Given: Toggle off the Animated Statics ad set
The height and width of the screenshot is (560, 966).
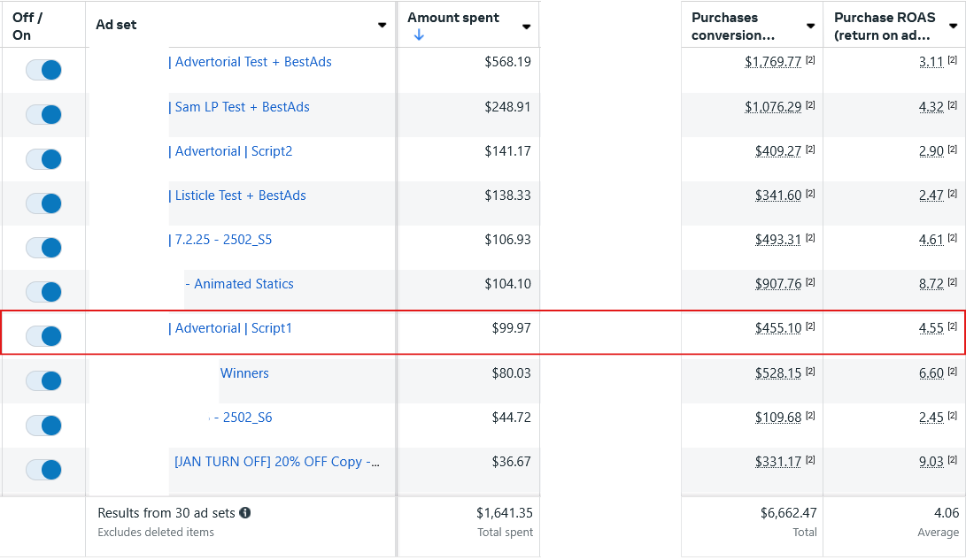Looking at the screenshot, I should [43, 292].
